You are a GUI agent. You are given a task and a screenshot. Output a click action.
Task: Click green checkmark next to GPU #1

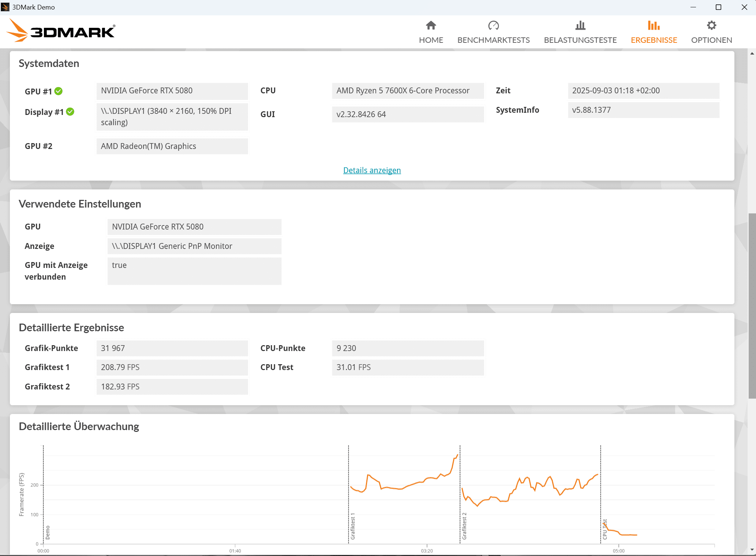59,91
